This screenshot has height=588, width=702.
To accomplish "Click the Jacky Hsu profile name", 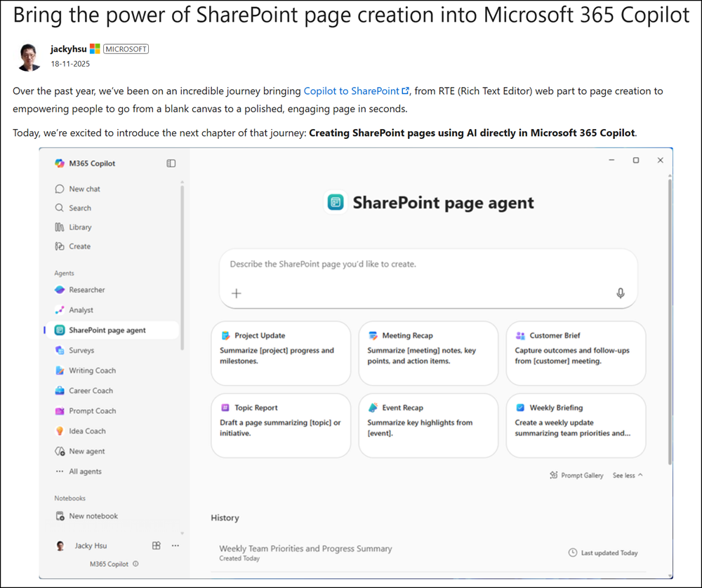I will pyautogui.click(x=91, y=545).
